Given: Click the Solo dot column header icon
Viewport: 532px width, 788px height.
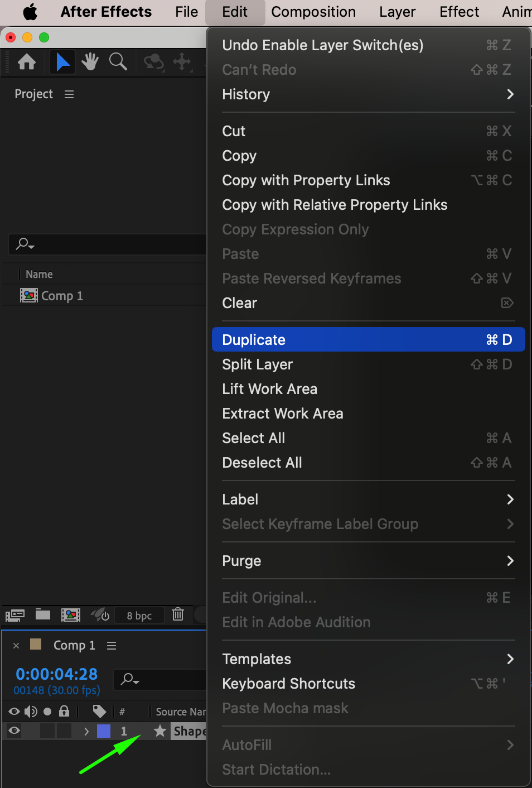Looking at the screenshot, I should pyautogui.click(x=47, y=712).
